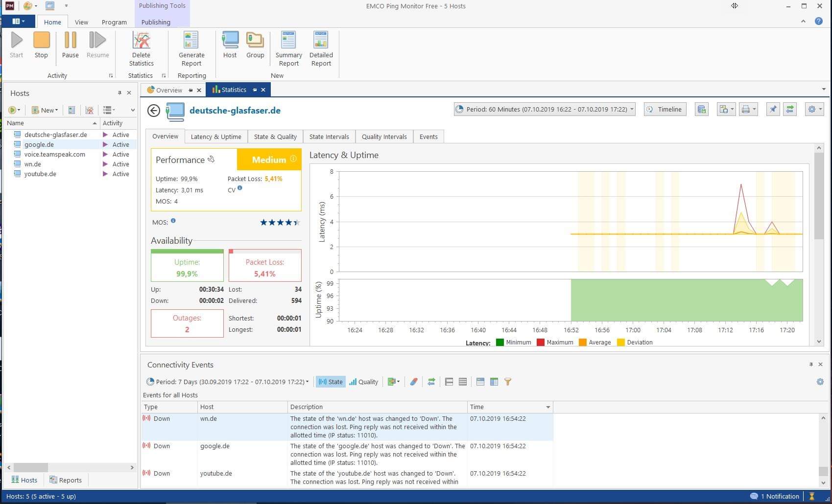
Task: Open the Period 7 Days dropdown
Action: (228, 382)
